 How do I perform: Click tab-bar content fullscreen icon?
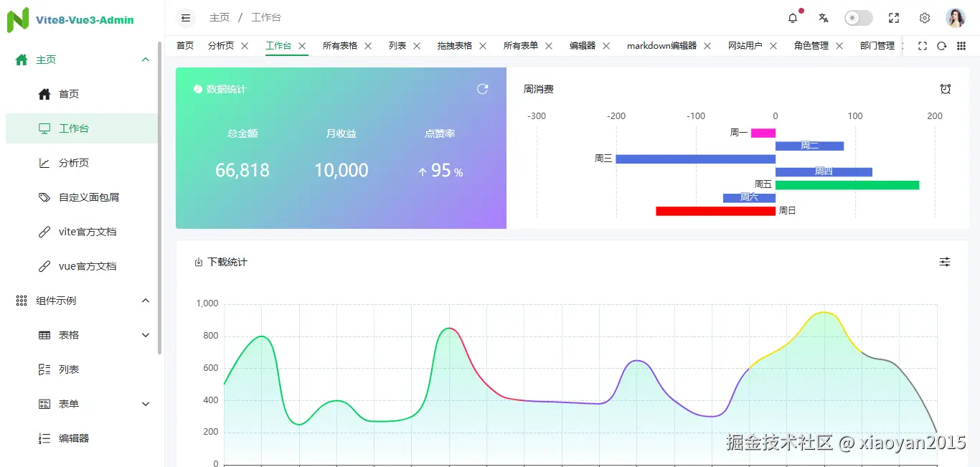pos(923,46)
